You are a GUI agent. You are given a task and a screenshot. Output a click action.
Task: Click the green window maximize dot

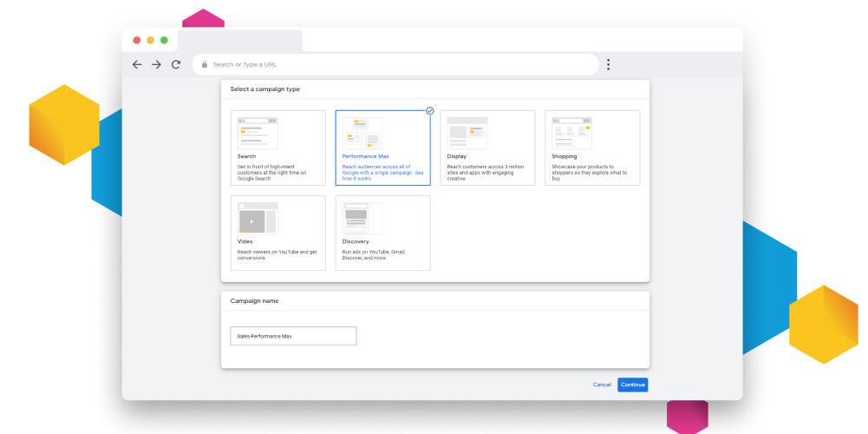[164, 40]
